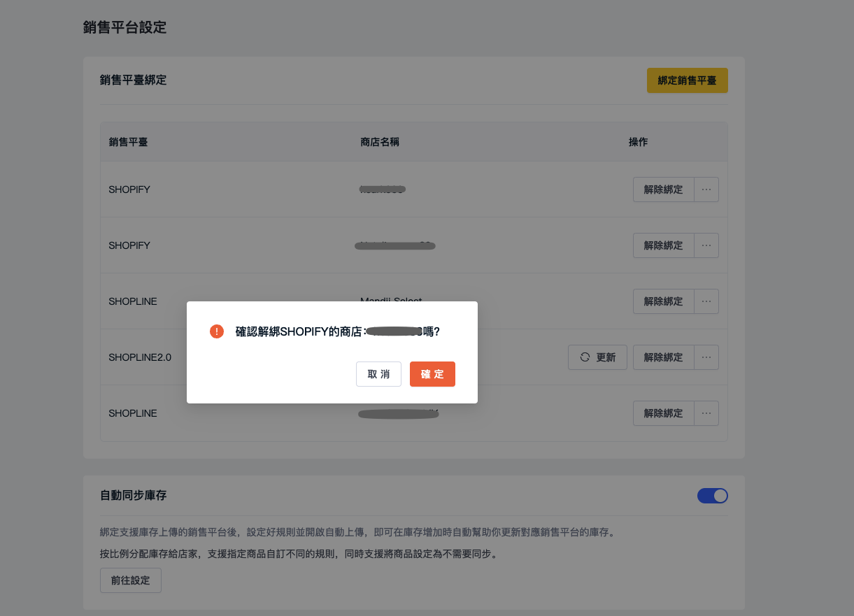
Task: Open the ··· more menu in SHOPLINE2.0 row
Action: 706,357
